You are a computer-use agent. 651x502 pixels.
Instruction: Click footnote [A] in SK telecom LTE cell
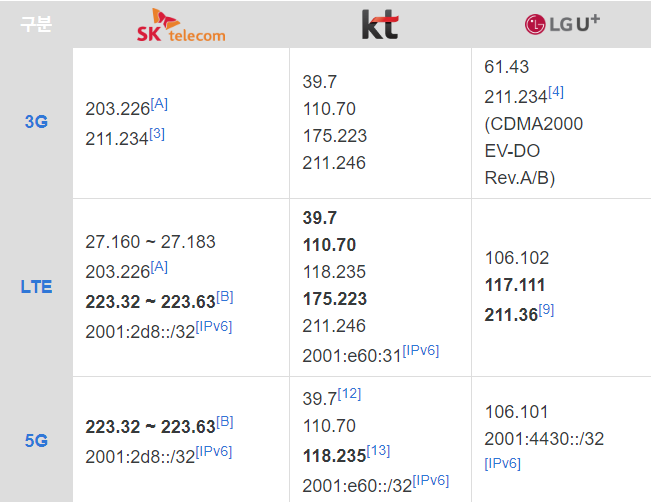pos(159,267)
